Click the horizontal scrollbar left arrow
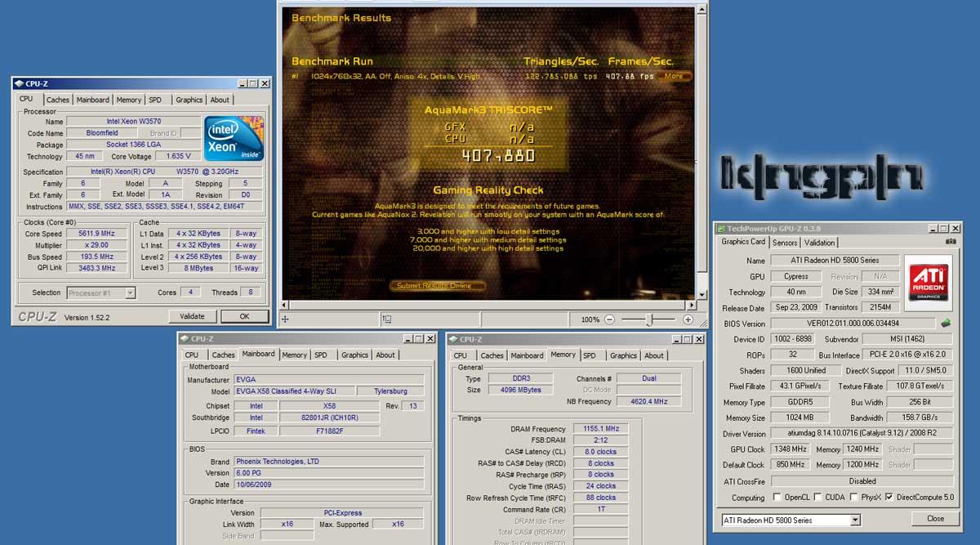 point(284,304)
